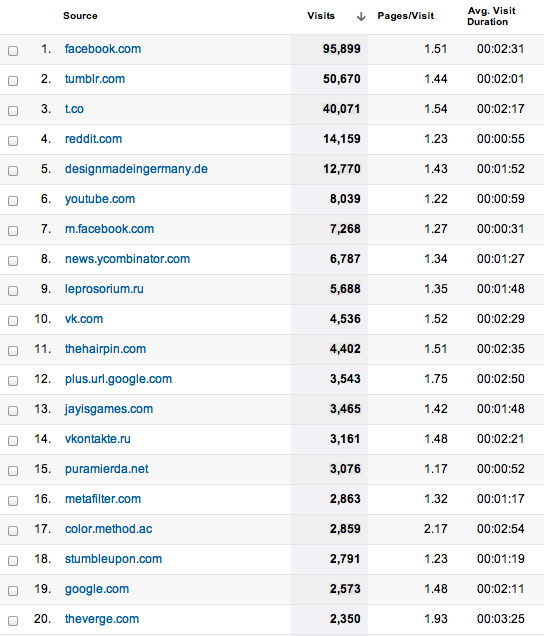Click the metafilter.com link
Viewport: 544px width, 636px height.
pos(103,499)
